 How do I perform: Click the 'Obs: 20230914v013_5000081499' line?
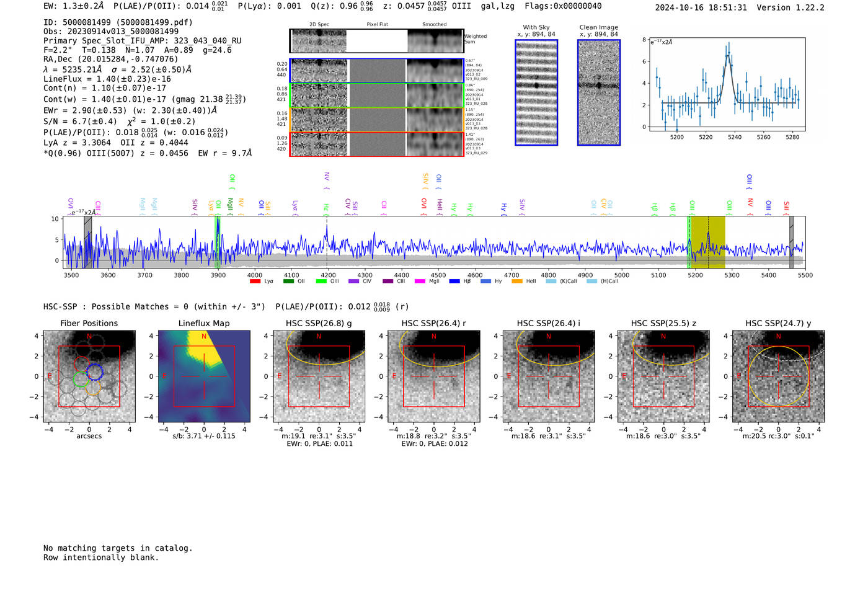point(111,32)
